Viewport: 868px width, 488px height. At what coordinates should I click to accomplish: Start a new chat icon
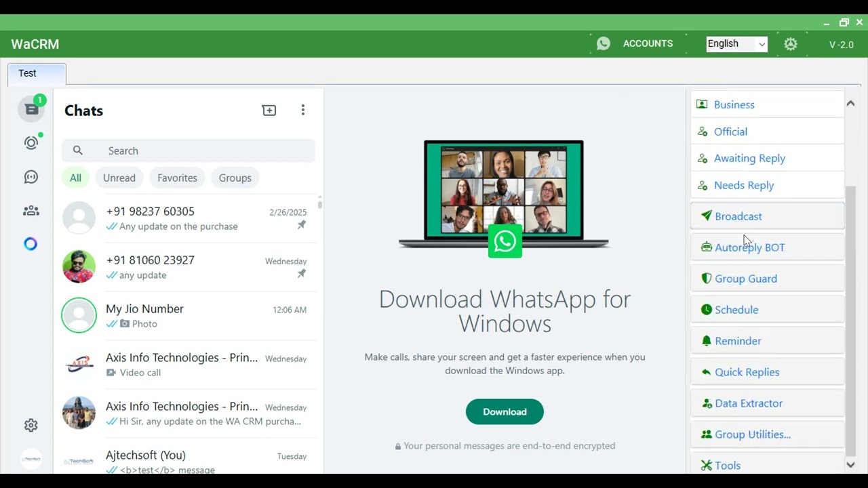[x=269, y=110]
